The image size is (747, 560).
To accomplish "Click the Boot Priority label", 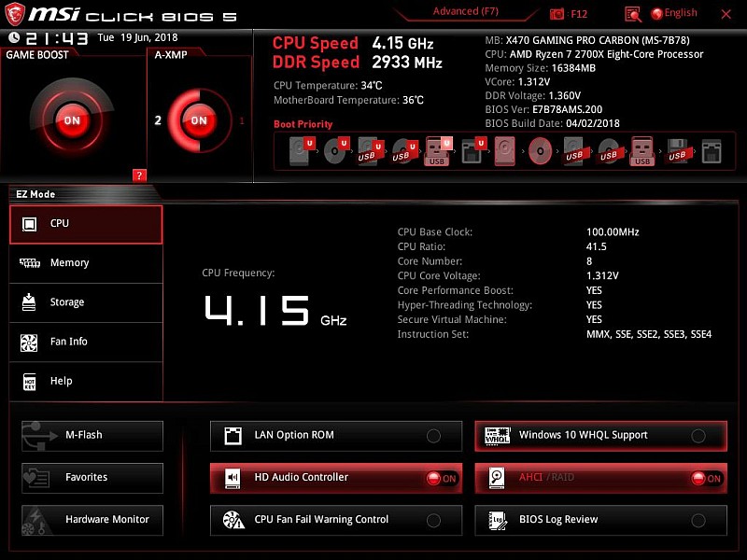I will (x=303, y=124).
